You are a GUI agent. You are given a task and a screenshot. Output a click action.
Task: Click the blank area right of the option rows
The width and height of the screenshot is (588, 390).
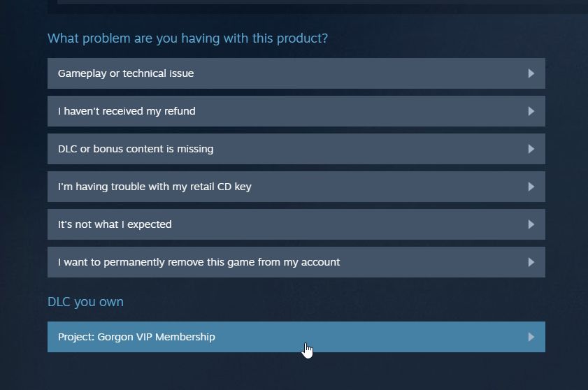point(566,168)
